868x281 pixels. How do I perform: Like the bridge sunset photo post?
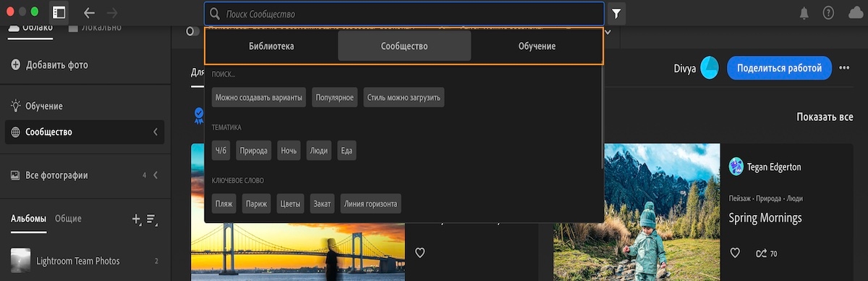tap(420, 253)
